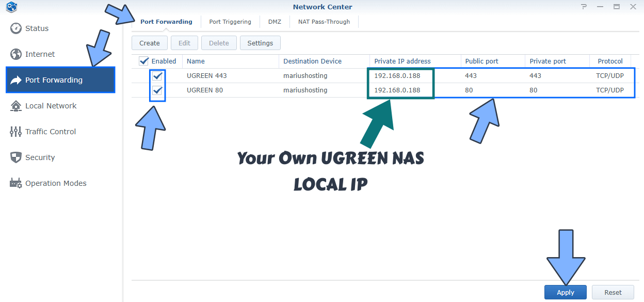Viewport: 644px width, 302px height.
Task: Uncheck the UGREEN 80 rule
Action: tap(157, 90)
